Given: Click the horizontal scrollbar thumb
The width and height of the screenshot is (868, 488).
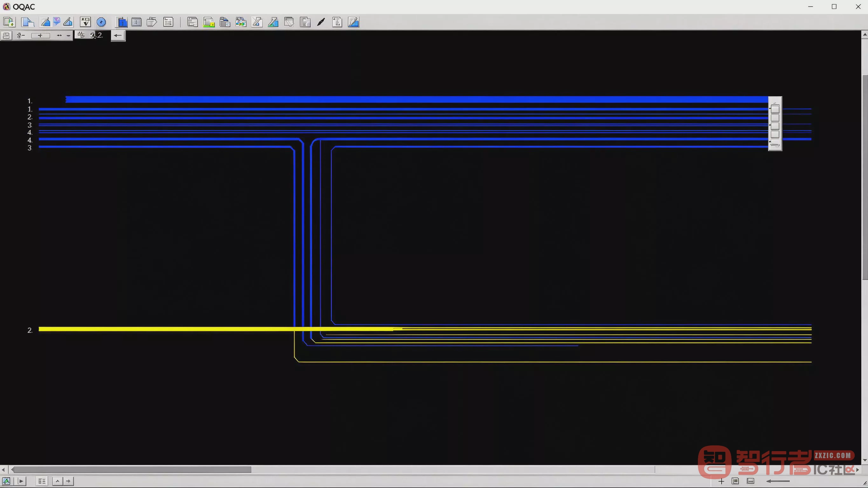Looking at the screenshot, I should (131, 470).
